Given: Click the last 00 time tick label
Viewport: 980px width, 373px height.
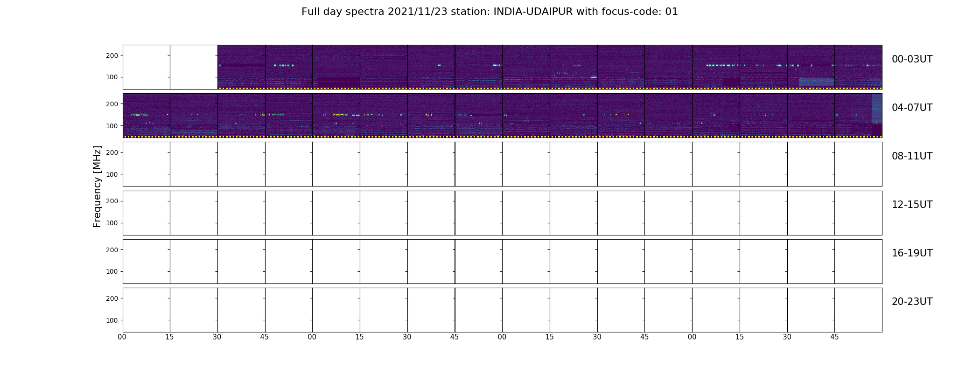Looking at the screenshot, I should coord(692,337).
